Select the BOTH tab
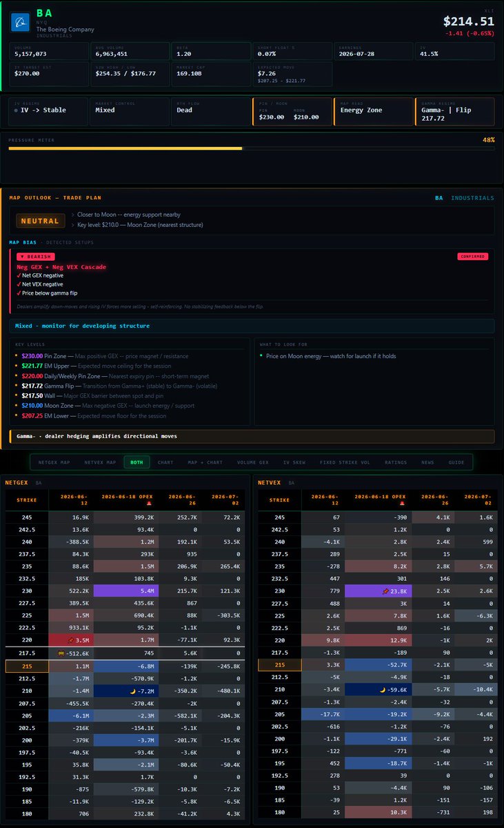The height and width of the screenshot is (828, 504). click(x=137, y=462)
